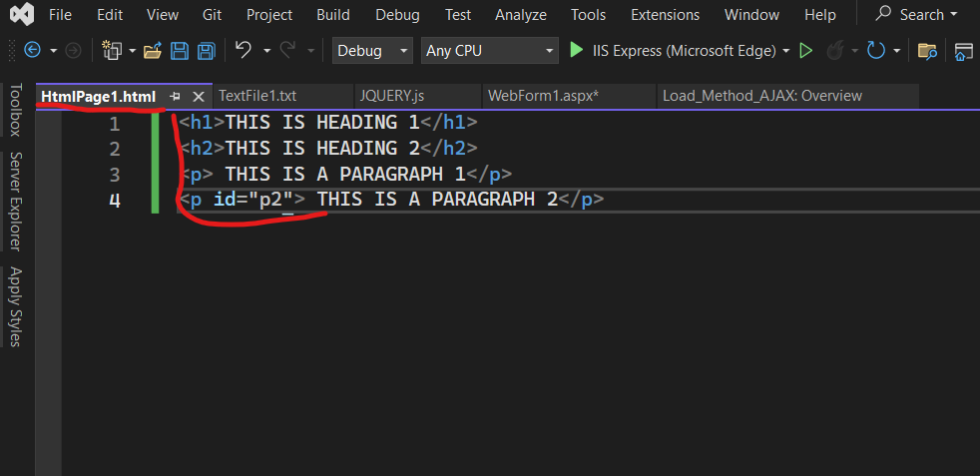Open the Server Explorer side panel
Screen dimensions: 980x476
pyautogui.click(x=16, y=202)
